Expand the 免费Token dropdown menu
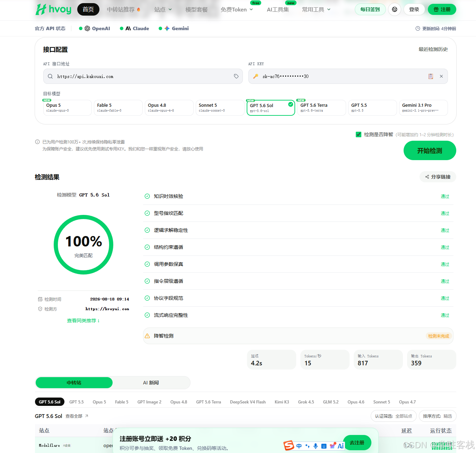The height and width of the screenshot is (453, 476). [237, 9]
